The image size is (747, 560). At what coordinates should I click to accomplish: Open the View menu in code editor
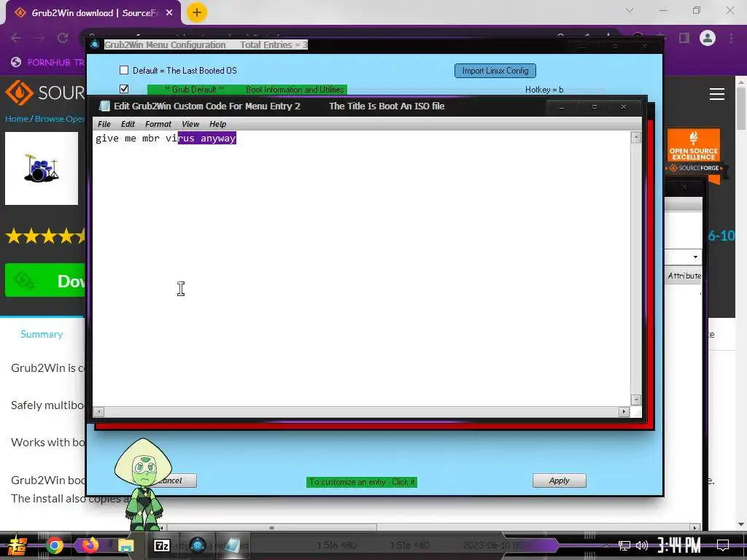pos(190,124)
